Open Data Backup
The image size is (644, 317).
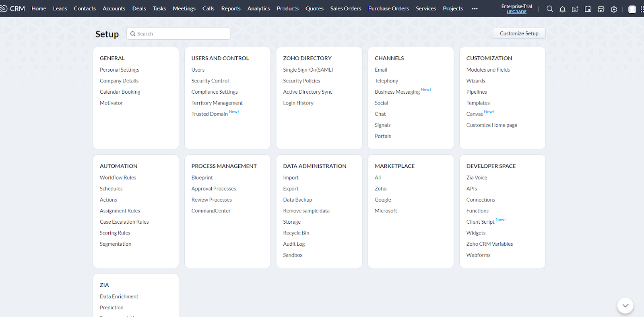(297, 200)
